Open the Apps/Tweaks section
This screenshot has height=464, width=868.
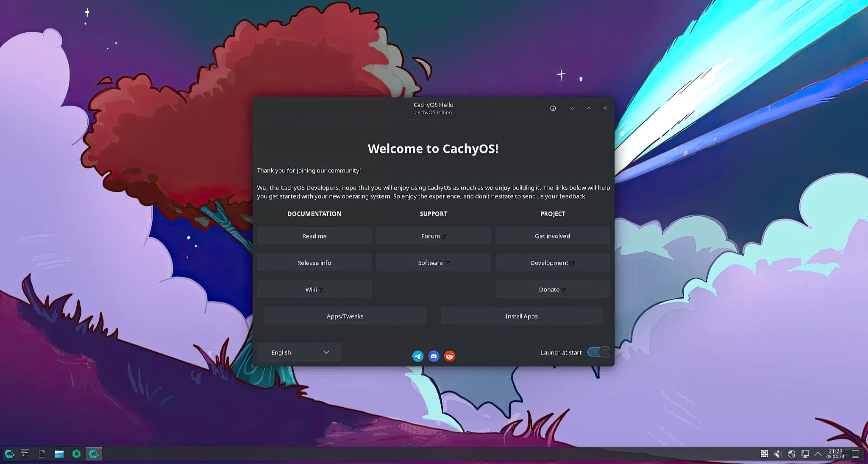345,316
